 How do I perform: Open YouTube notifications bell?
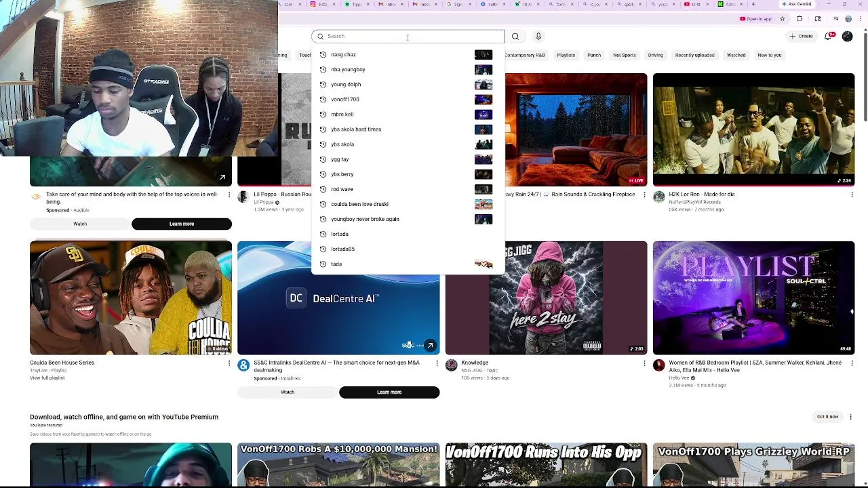pos(829,36)
